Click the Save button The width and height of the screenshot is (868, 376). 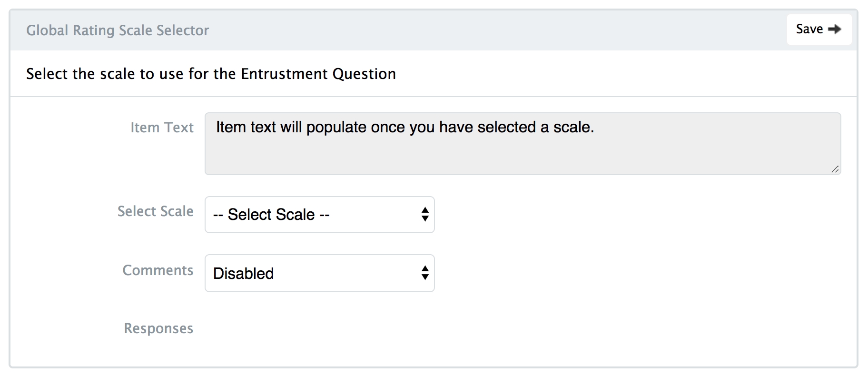pos(819,30)
